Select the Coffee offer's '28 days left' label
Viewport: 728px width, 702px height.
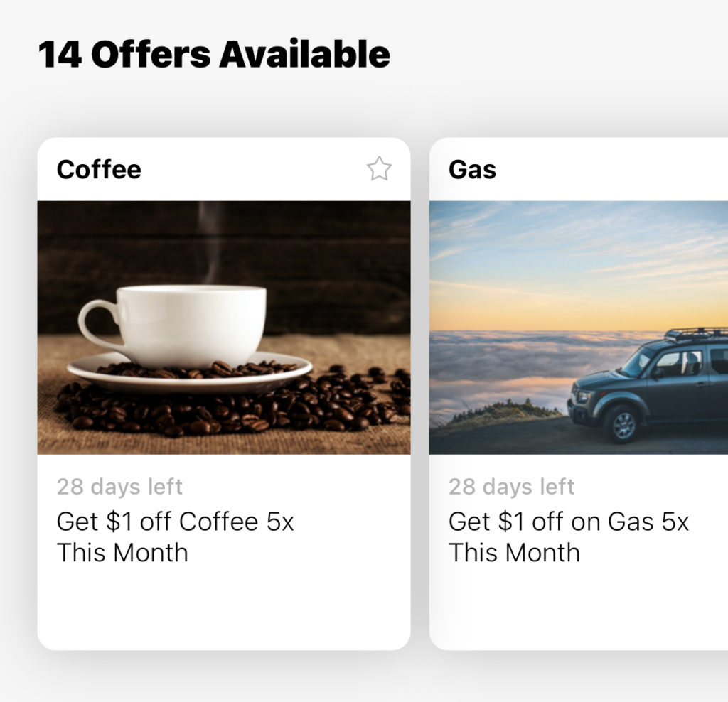pyautogui.click(x=119, y=487)
